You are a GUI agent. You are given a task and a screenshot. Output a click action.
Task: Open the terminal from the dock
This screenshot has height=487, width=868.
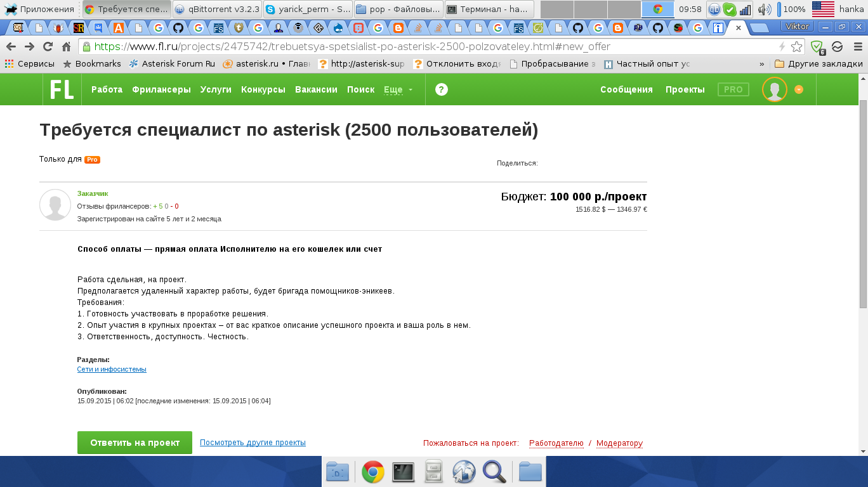404,472
